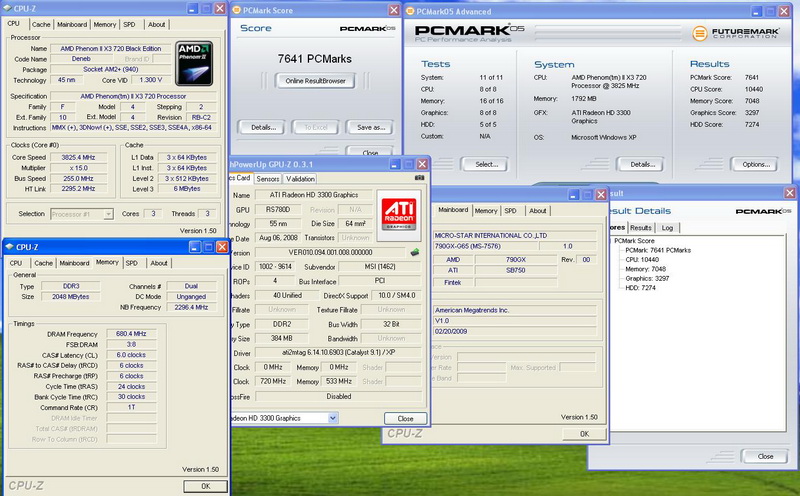Click the Futuremark Corporation logo

click(737, 32)
